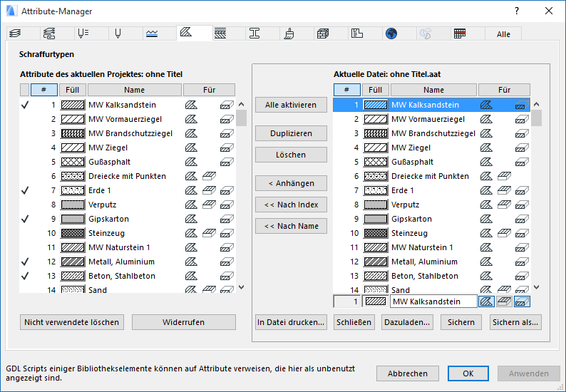Click the << Nach Name button
This screenshot has height=392, width=566.
tap(291, 226)
